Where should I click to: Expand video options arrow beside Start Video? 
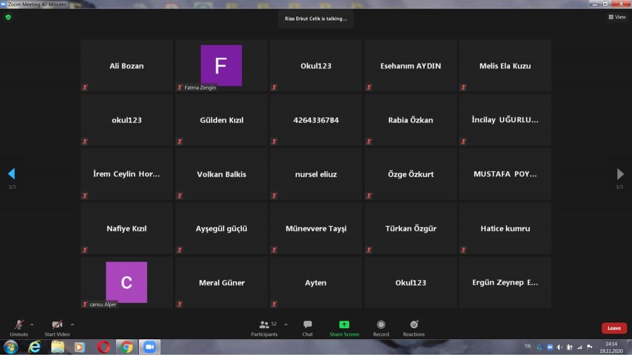(72, 325)
